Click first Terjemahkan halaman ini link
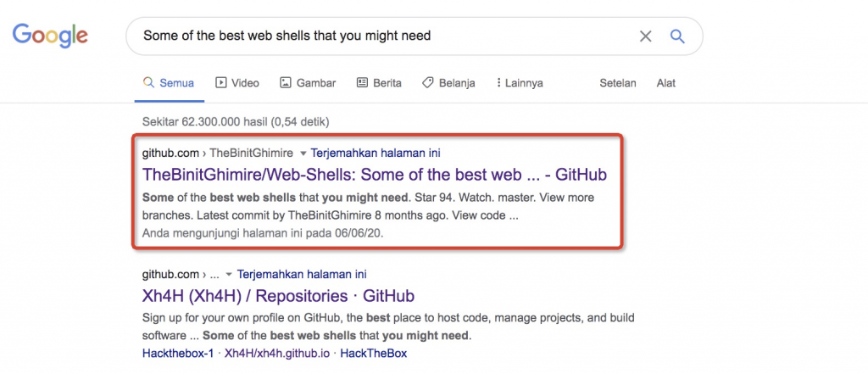Image resolution: width=868 pixels, height=374 pixels. click(x=376, y=153)
